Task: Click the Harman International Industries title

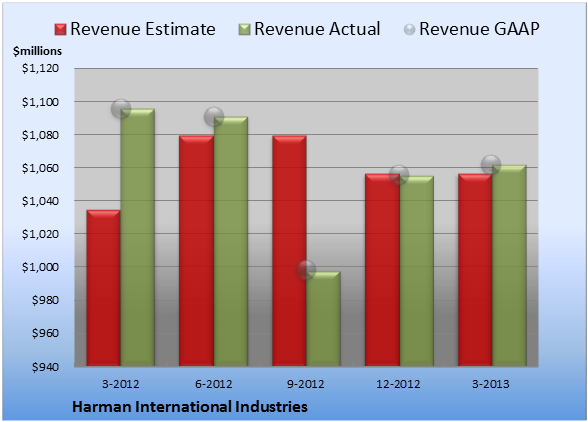Action: click(x=190, y=407)
